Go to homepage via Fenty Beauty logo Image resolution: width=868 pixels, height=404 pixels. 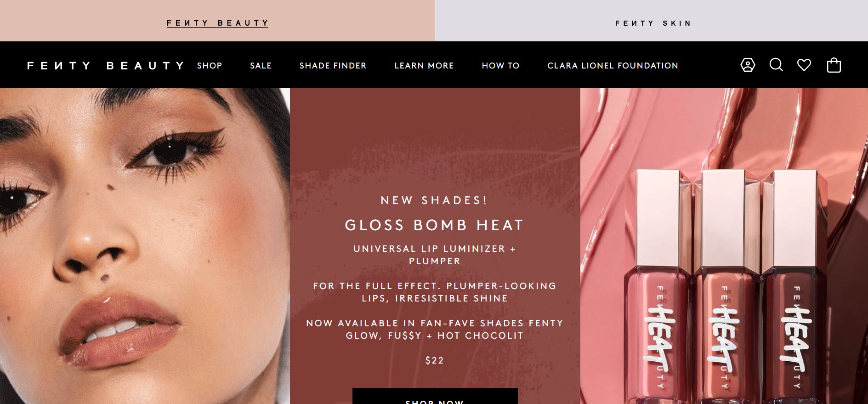point(106,66)
